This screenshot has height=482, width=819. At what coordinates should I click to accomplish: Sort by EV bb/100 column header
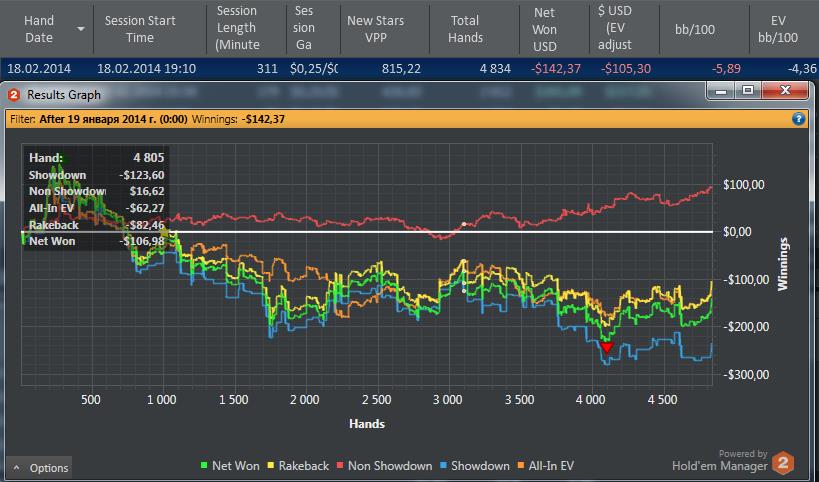[x=778, y=29]
